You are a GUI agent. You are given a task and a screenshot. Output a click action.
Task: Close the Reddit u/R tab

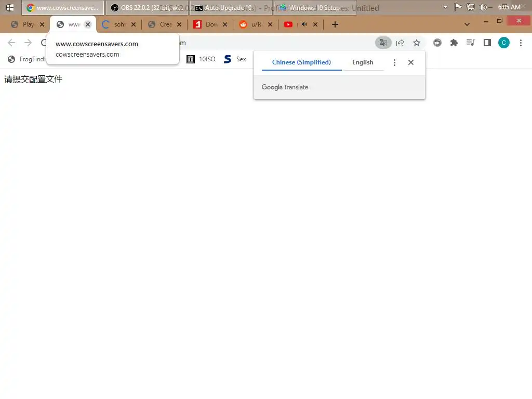[270, 24]
